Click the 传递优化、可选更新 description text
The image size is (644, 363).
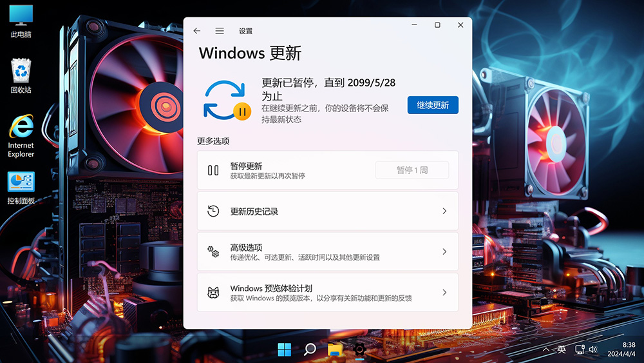[305, 257]
